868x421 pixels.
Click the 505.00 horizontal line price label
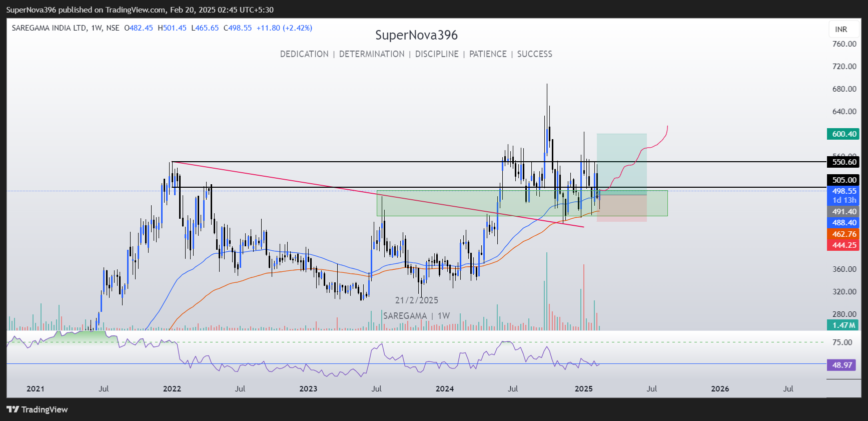843,180
